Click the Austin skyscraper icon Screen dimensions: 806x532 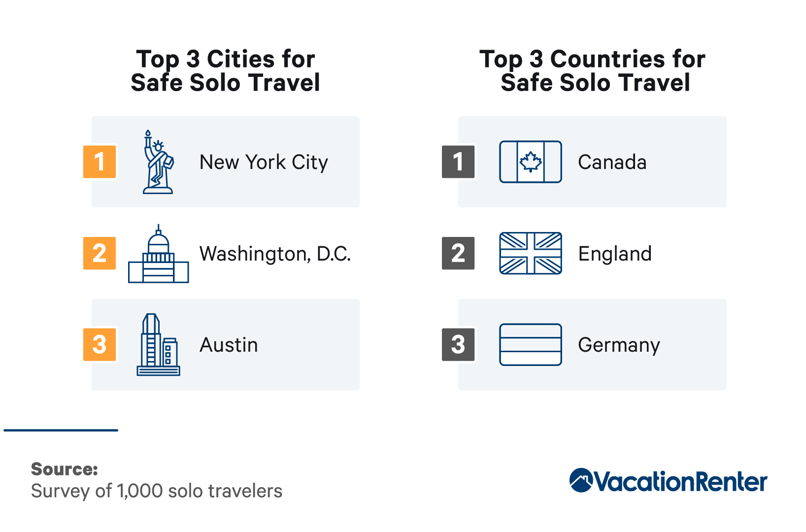[158, 345]
